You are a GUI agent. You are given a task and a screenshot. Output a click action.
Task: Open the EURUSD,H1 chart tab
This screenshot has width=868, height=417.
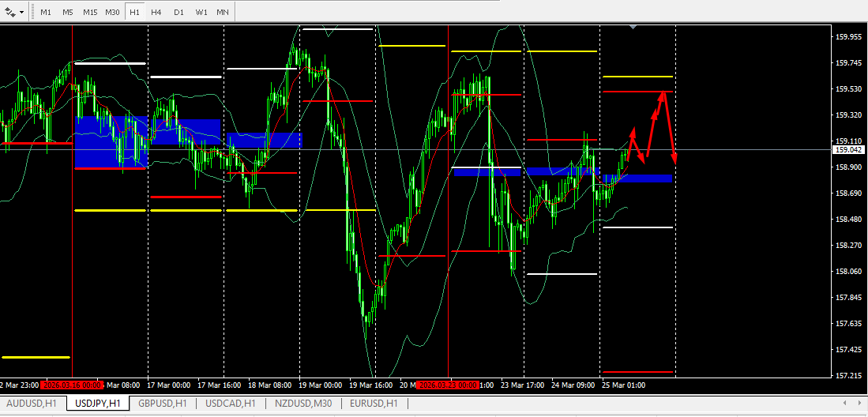(374, 403)
